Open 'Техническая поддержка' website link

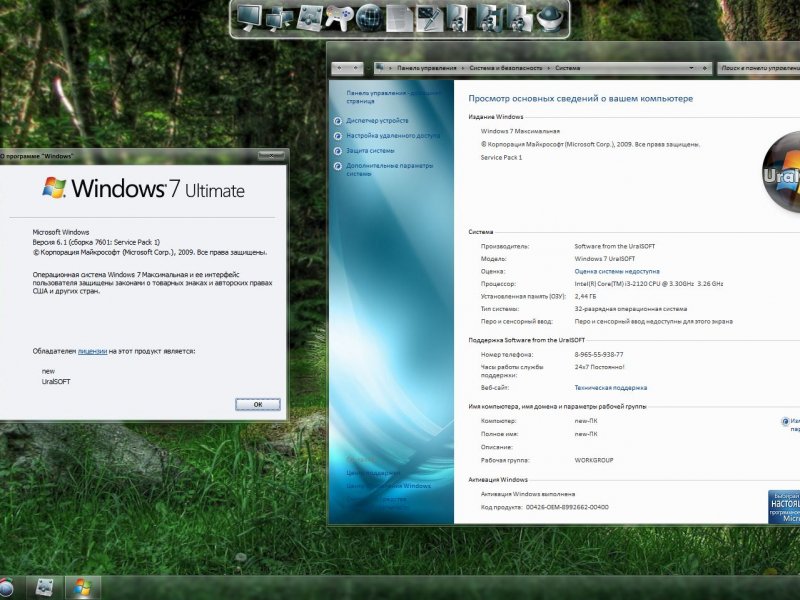point(611,388)
